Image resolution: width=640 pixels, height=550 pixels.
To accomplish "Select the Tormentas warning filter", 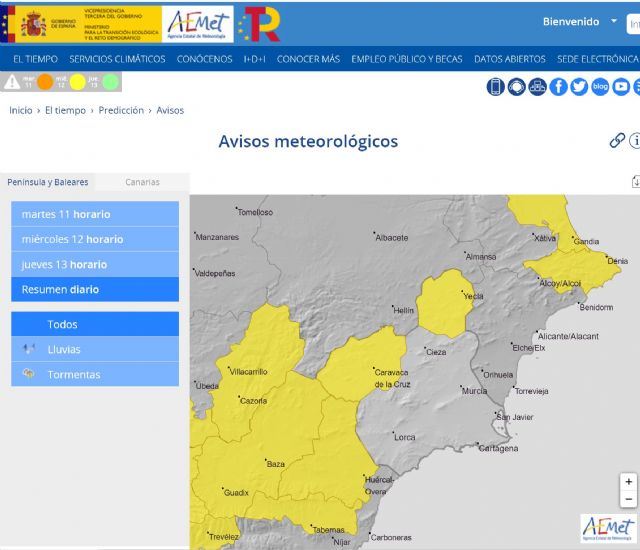I will tap(73, 374).
